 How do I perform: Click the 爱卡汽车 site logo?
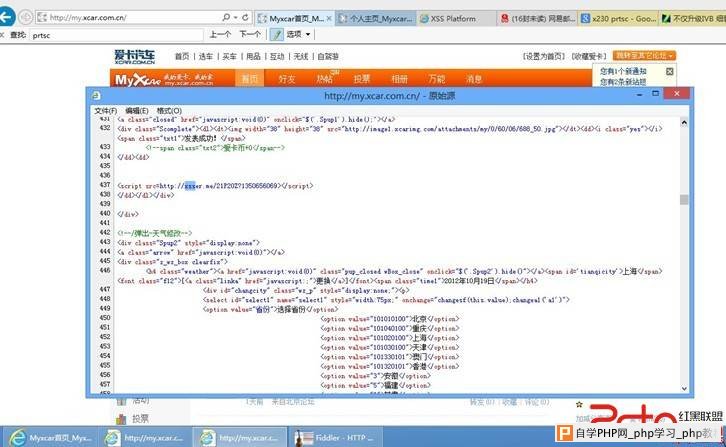135,57
